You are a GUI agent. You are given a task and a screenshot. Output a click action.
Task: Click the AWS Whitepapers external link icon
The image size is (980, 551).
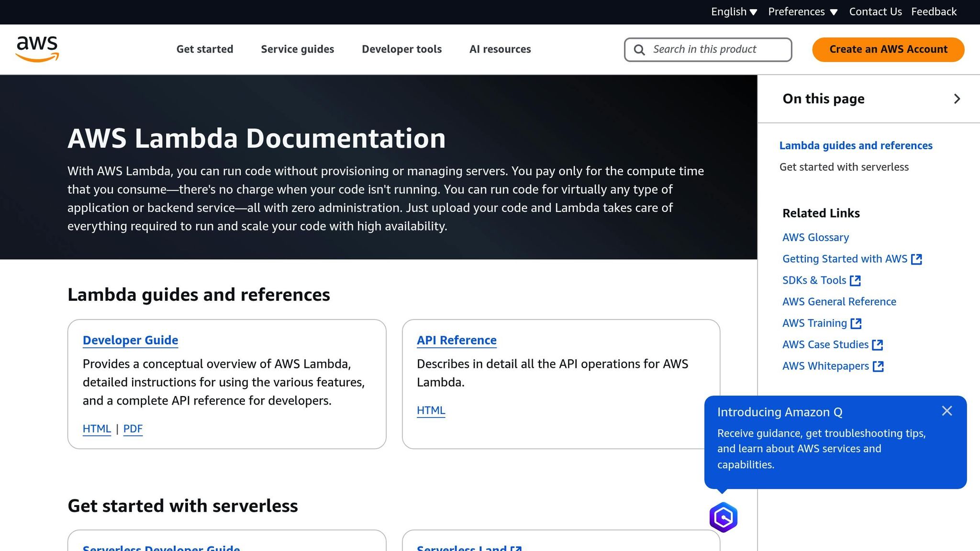[878, 366]
